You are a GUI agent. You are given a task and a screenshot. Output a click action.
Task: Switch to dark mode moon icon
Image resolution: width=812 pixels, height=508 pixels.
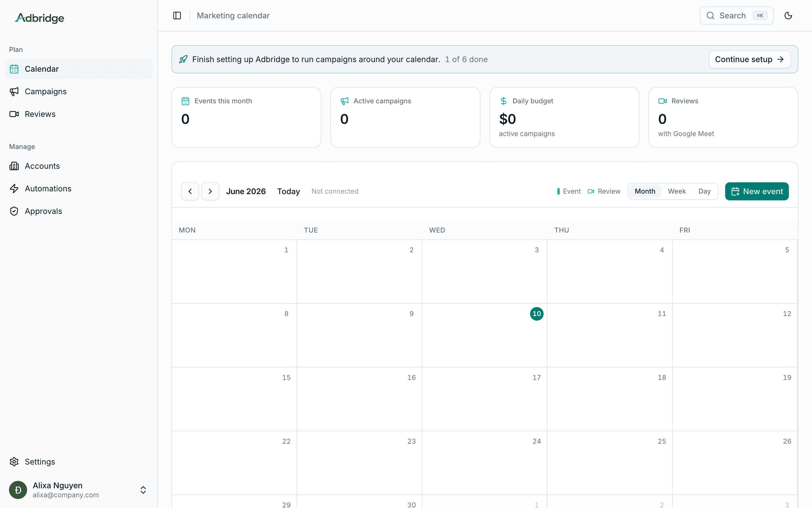788,16
